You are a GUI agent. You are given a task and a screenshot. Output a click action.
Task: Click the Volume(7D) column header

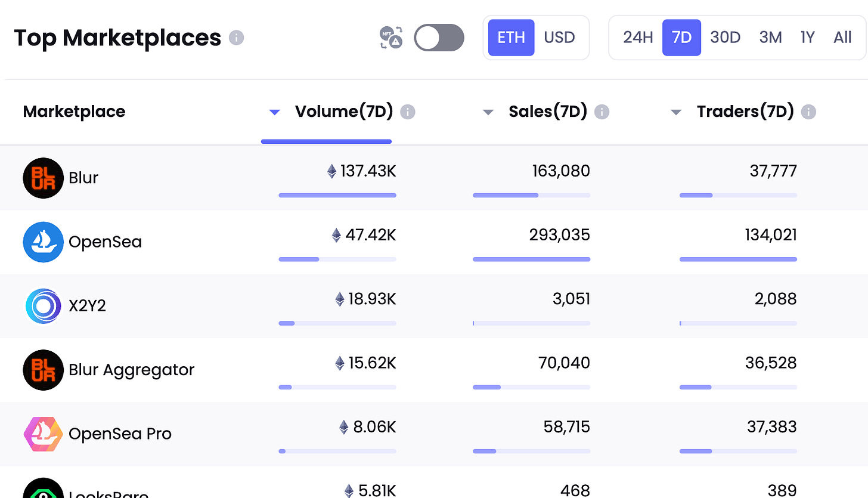[344, 112]
